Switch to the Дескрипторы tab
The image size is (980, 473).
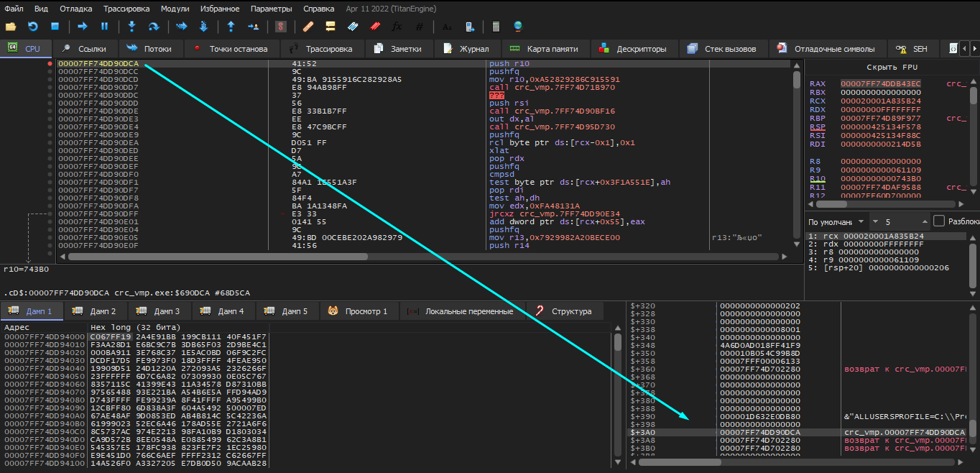pyautogui.click(x=634, y=49)
